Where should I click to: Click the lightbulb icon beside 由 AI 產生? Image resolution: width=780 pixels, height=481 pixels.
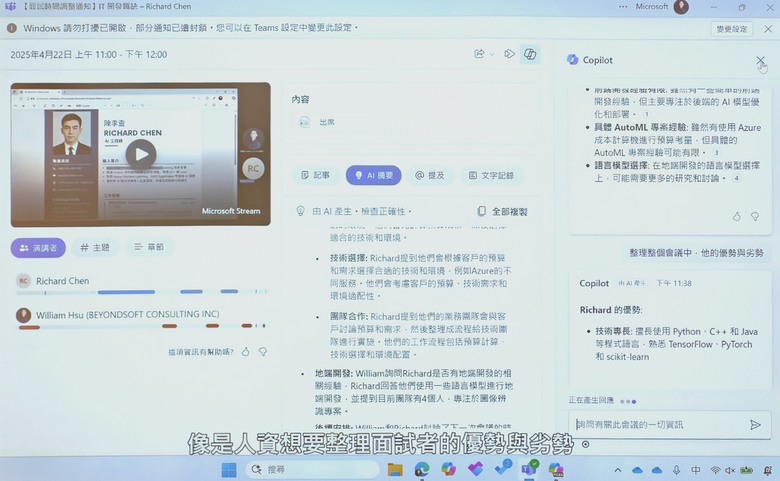click(x=300, y=211)
